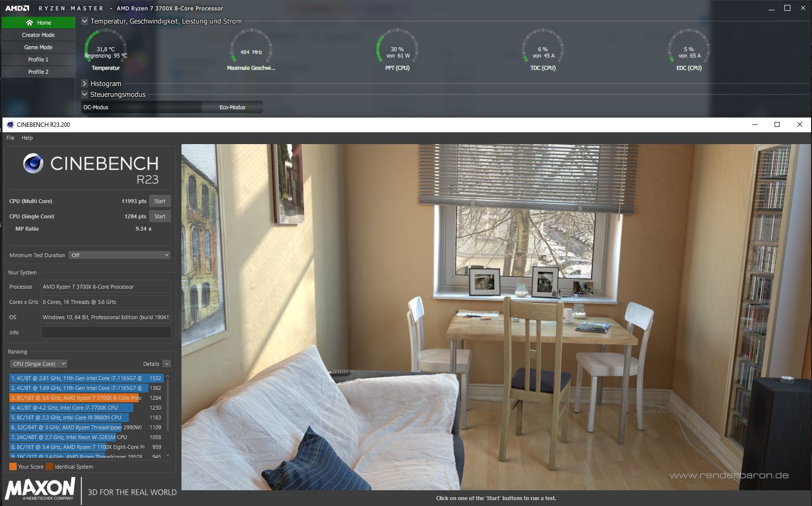
Task: Collapse the Temperatur, Geschwindigkeit section
Action: [x=85, y=21]
